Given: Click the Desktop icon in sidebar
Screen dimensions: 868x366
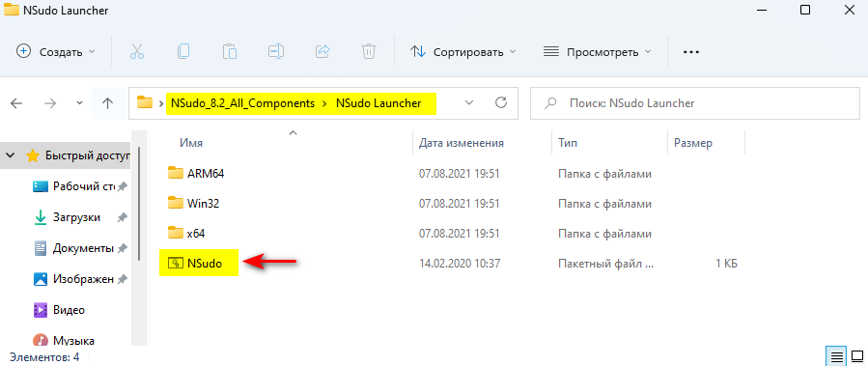Looking at the screenshot, I should 41,186.
